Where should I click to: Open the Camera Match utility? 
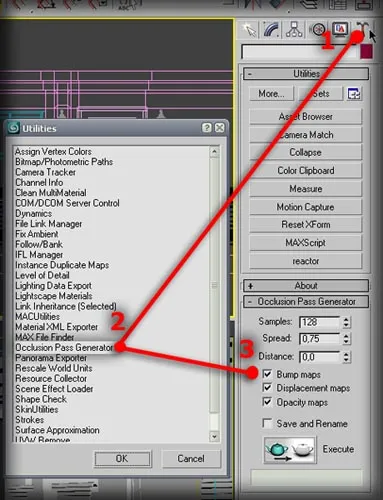point(305,135)
